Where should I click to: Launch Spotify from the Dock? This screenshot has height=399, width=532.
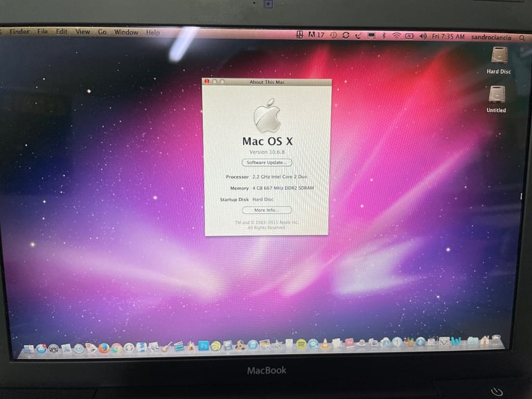tap(301, 344)
